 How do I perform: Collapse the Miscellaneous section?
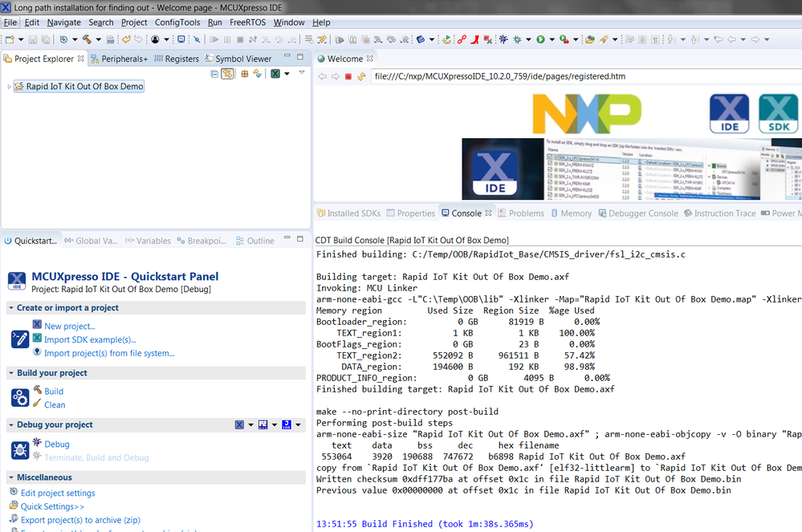(11, 477)
